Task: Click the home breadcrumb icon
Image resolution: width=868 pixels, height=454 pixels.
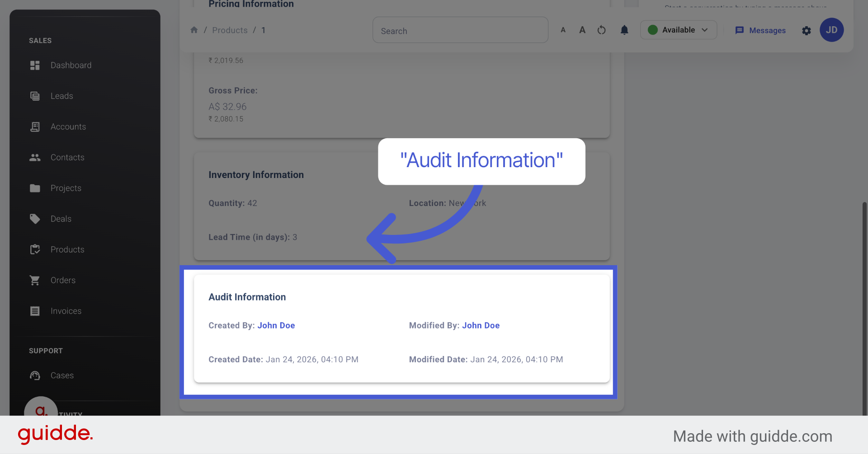Action: [194, 30]
